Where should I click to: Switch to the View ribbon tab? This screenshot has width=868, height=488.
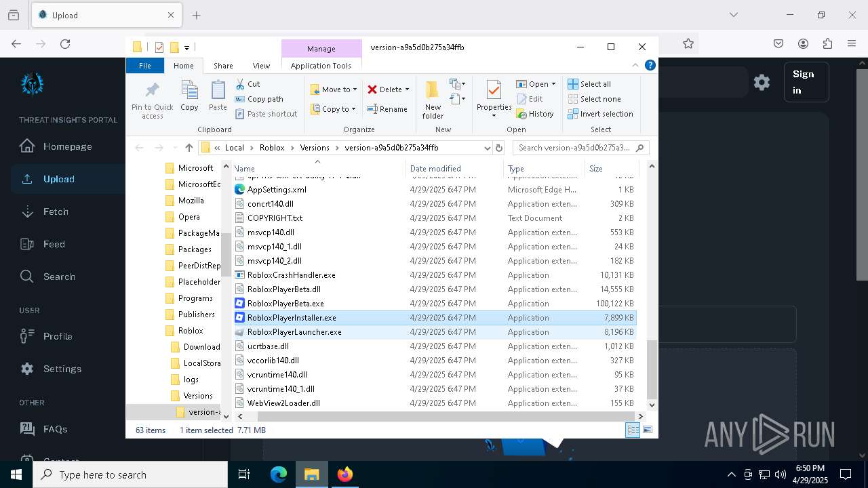point(261,66)
